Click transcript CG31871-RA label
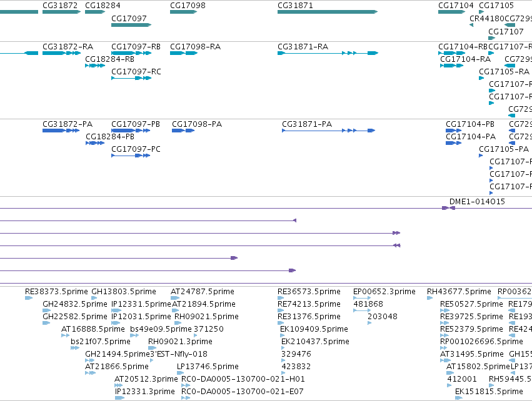 [x=303, y=46]
